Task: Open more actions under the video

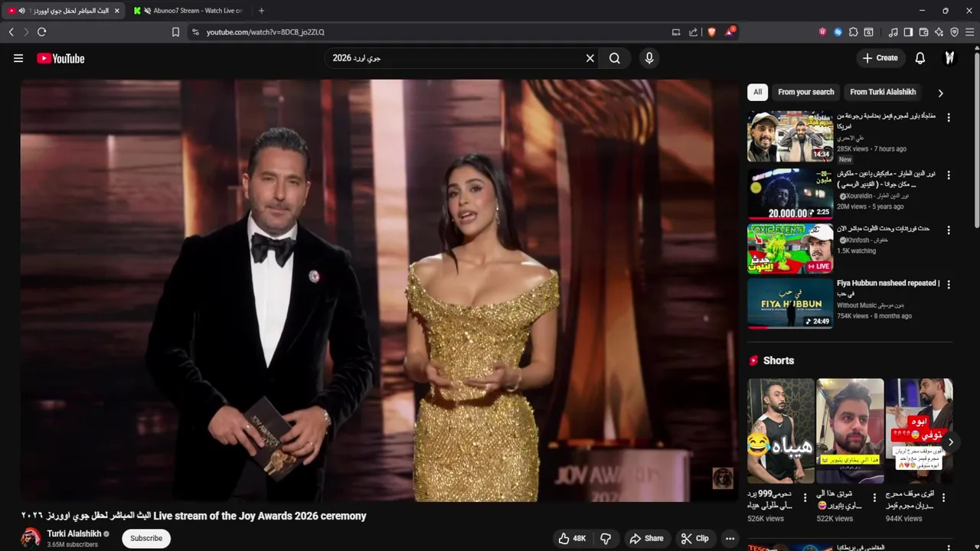Action: tap(730, 539)
